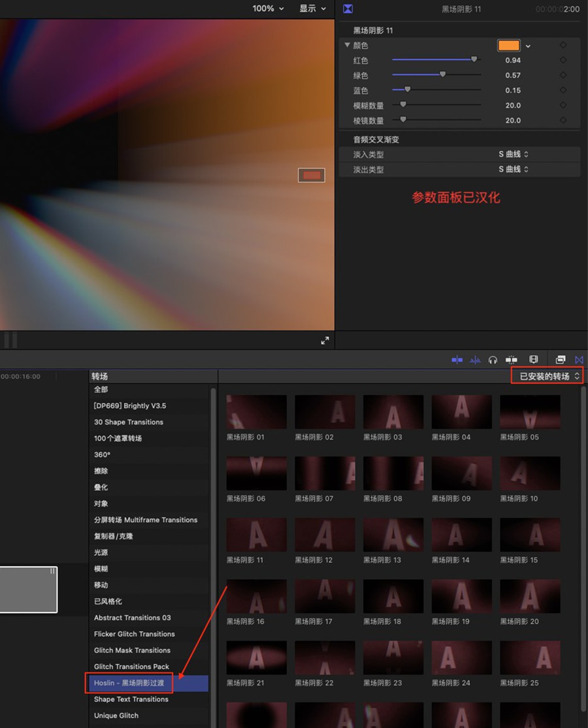Select the 黑场阴影 13 transition thumbnail
The width and height of the screenshot is (588, 728).
click(393, 534)
